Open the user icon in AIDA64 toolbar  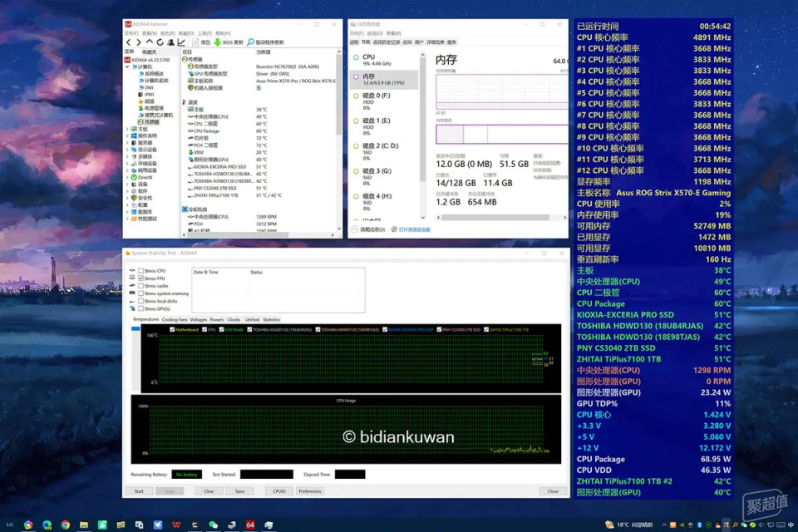pos(170,42)
